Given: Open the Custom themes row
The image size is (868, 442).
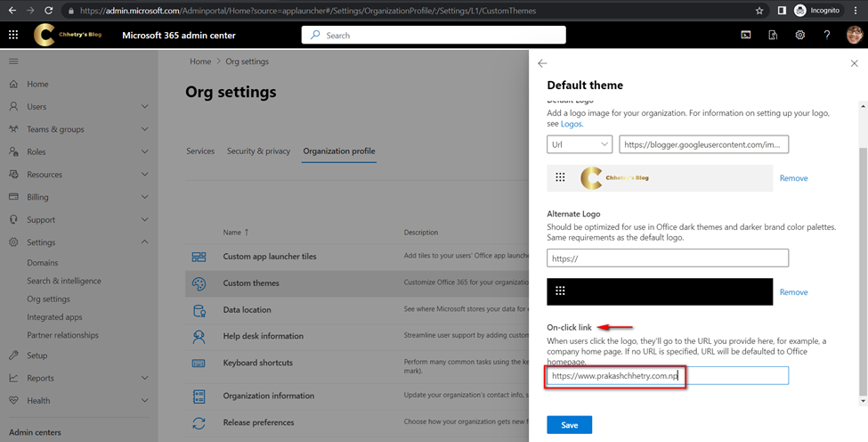Looking at the screenshot, I should tap(357, 283).
